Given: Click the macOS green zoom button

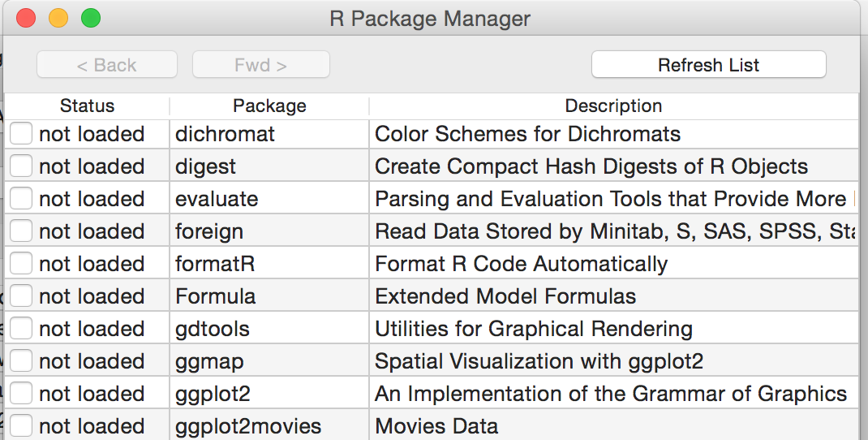Looking at the screenshot, I should pos(91,18).
